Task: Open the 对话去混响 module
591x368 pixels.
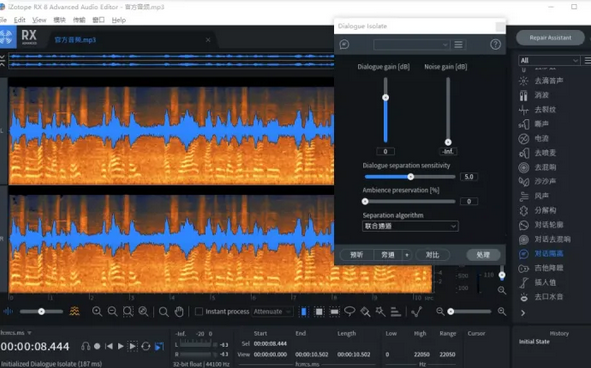Action: (545, 239)
